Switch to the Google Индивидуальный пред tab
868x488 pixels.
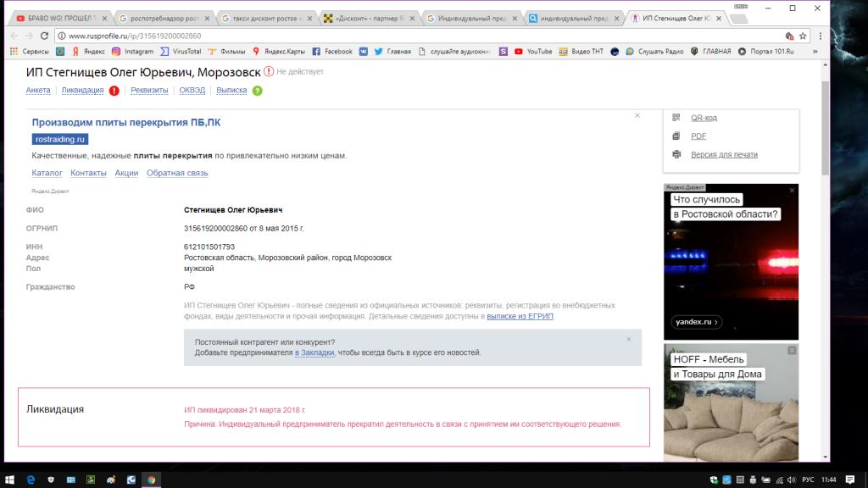[x=470, y=19]
